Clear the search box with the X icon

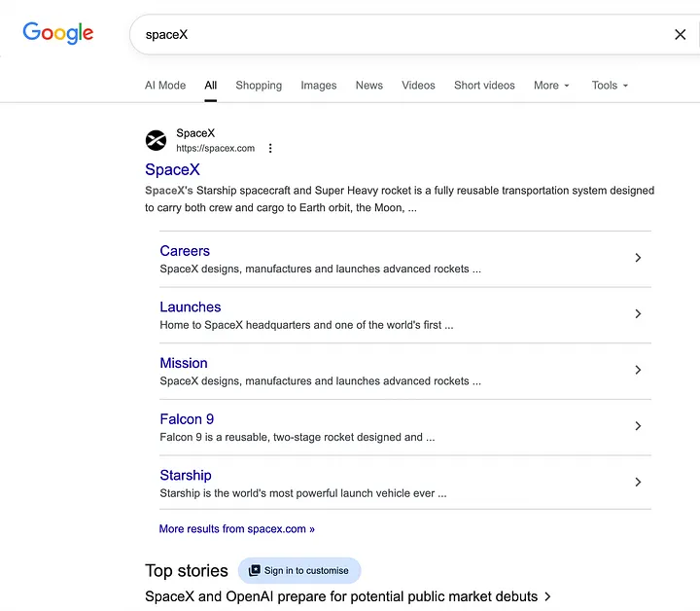tap(680, 34)
